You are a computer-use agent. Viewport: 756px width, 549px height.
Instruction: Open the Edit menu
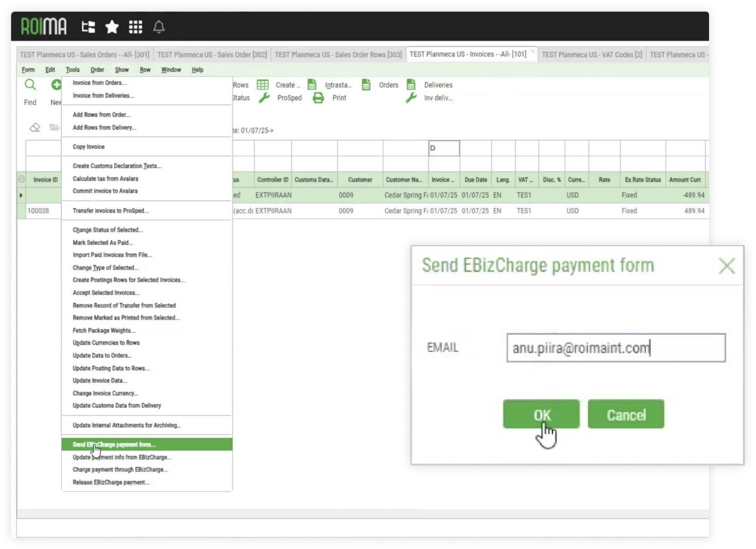(x=50, y=70)
